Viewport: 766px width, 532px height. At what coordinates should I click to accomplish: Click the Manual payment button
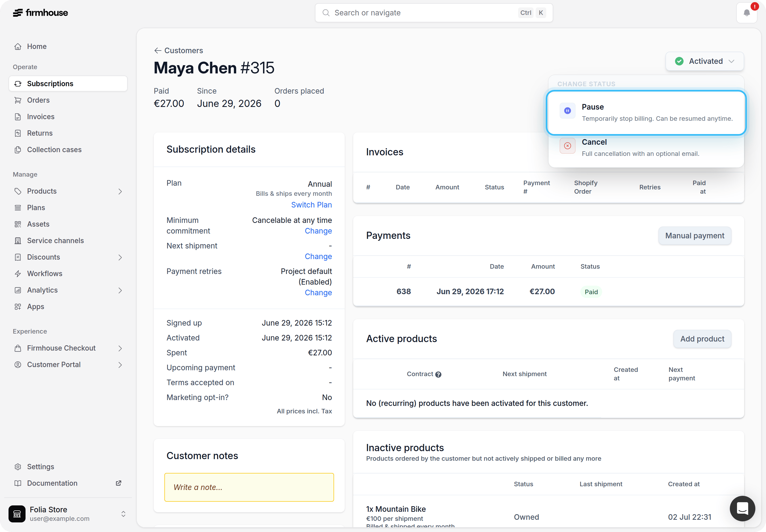[695, 236]
